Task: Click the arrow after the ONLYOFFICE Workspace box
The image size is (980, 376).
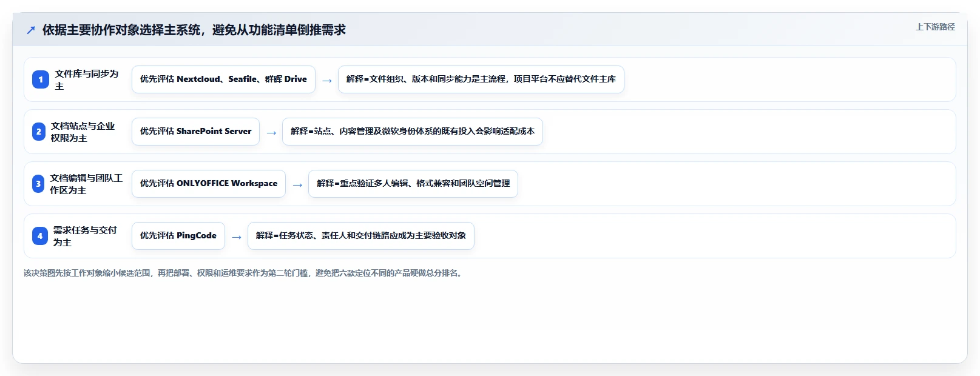Action: pyautogui.click(x=297, y=185)
